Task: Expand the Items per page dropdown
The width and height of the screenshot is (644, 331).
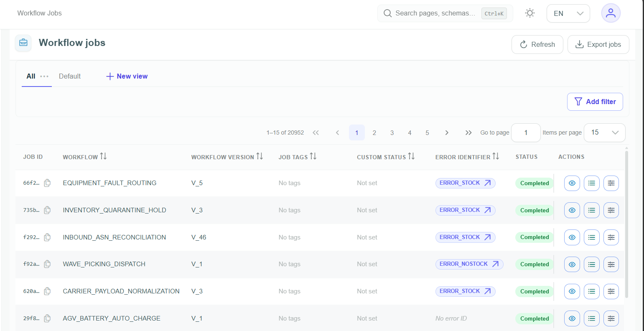Action: point(604,132)
